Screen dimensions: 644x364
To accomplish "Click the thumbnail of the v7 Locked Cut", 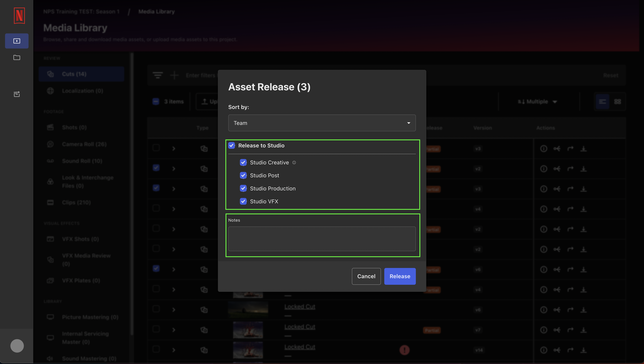I will 248,330.
